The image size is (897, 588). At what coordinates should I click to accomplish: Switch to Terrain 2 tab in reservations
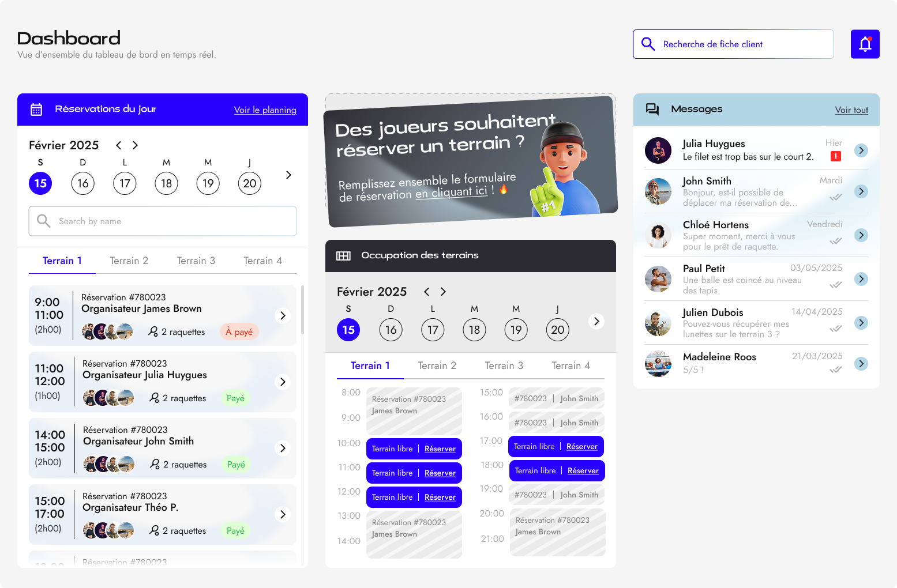(x=129, y=261)
